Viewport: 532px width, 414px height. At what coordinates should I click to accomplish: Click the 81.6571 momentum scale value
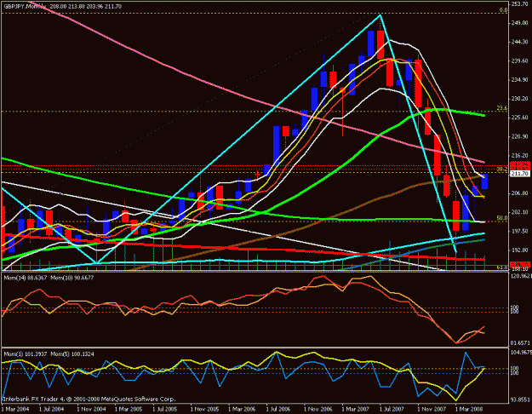pos(521,343)
